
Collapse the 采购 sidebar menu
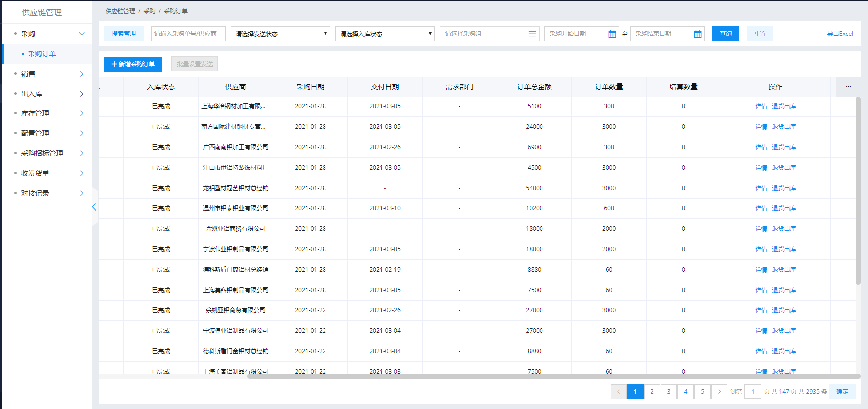coord(49,34)
